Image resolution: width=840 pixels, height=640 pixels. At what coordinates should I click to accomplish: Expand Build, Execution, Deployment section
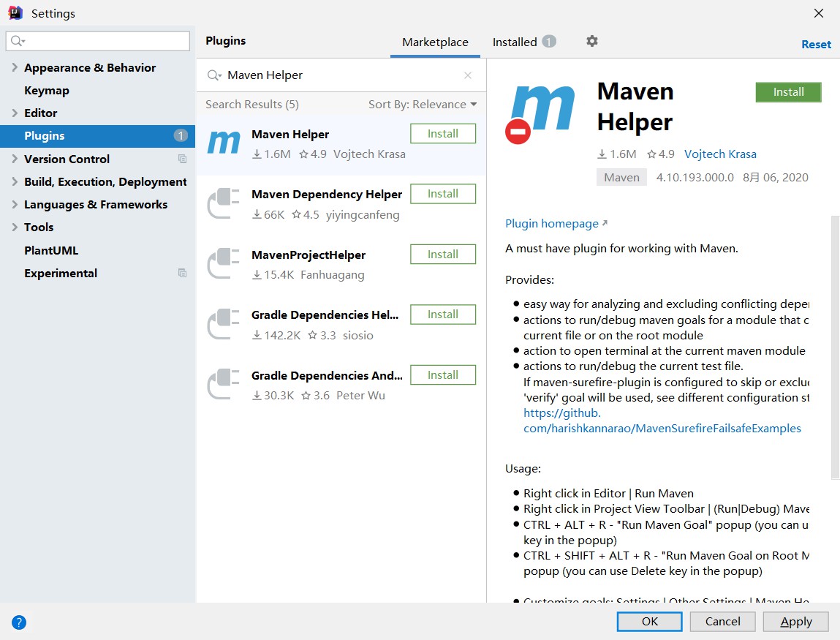[x=15, y=181]
